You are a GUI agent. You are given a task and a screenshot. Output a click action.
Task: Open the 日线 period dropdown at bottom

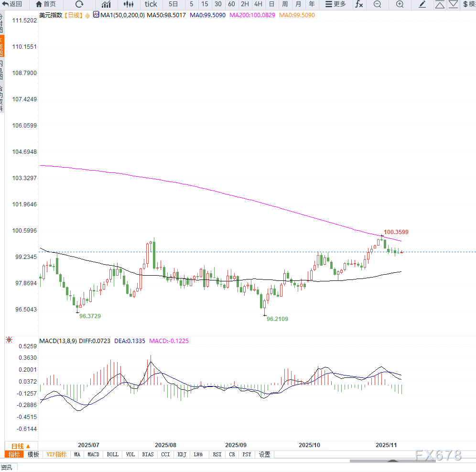[x=21, y=446]
